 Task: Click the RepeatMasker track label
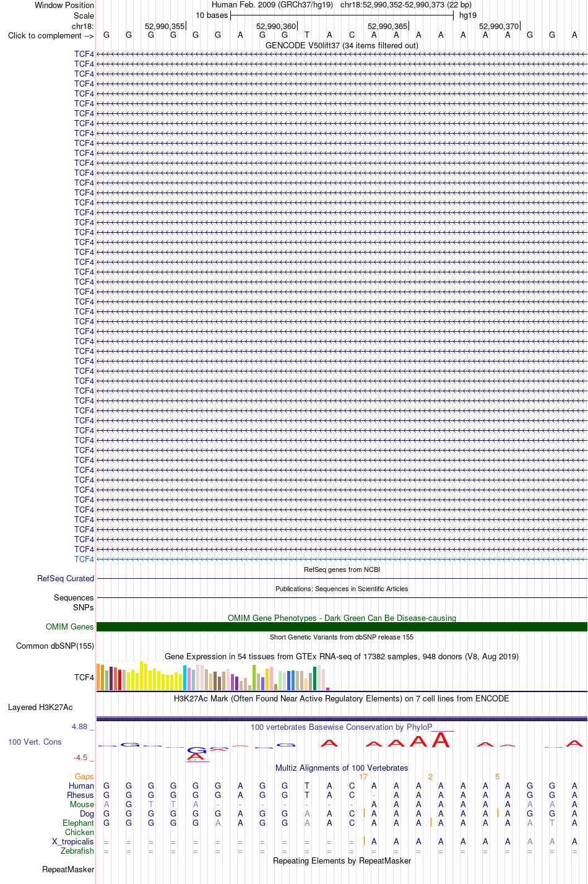[68, 869]
